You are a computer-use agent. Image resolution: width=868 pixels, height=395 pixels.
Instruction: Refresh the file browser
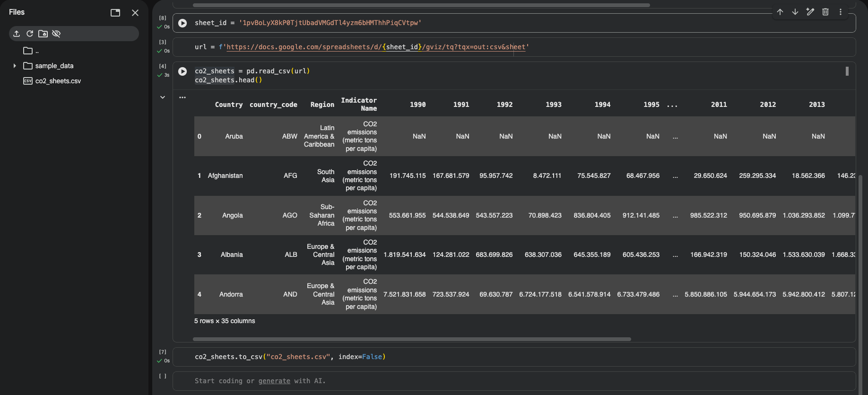click(x=30, y=34)
